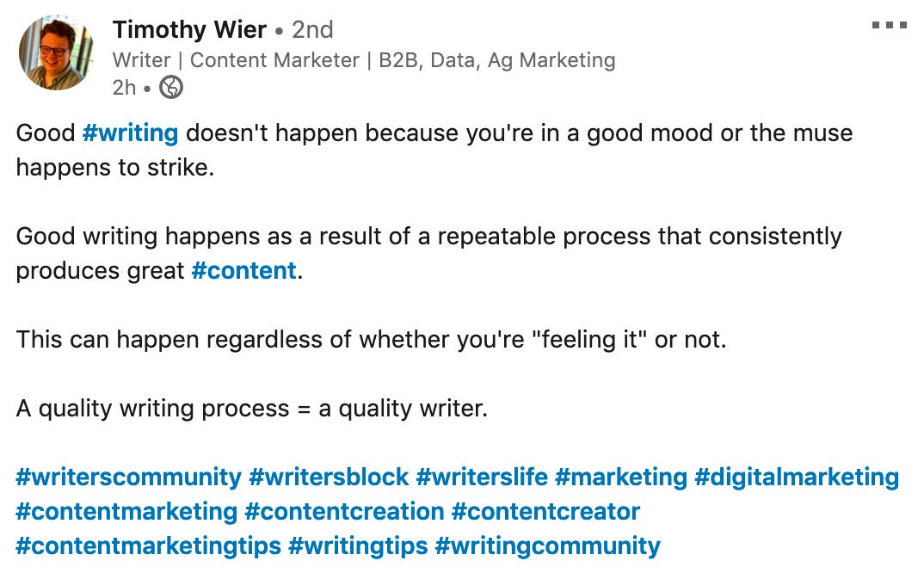Open the #marketing hashtag
The image size is (924, 573).
click(x=621, y=477)
